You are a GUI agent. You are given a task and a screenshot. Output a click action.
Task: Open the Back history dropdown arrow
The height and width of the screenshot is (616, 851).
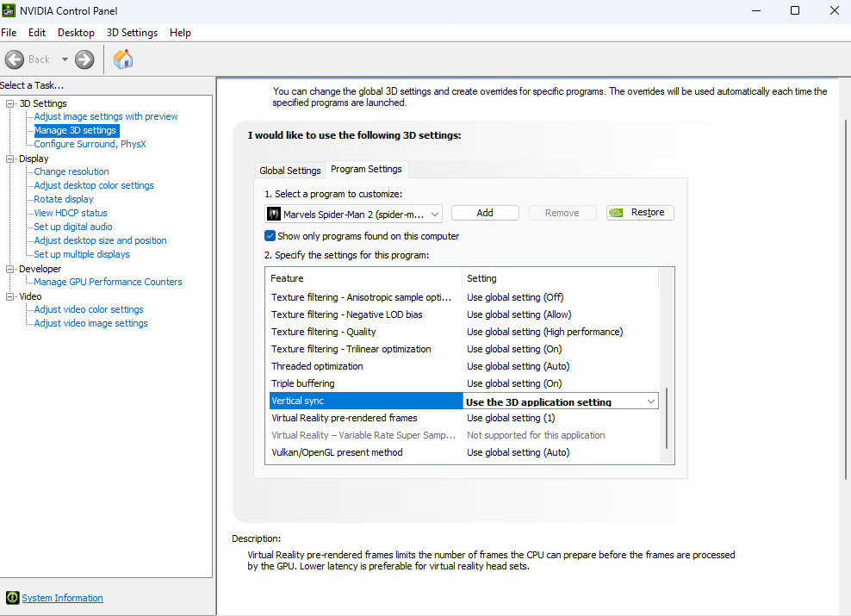pos(65,59)
